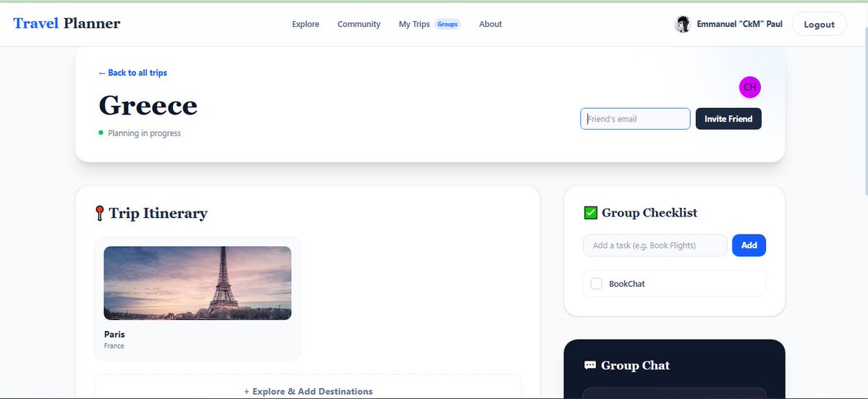Click the pin icon beside Trip Itinerary

pos(100,213)
